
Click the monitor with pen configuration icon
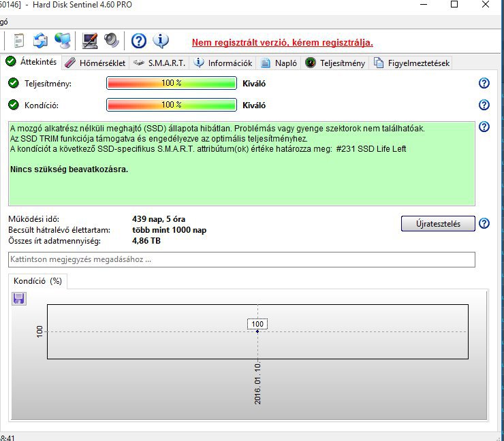90,41
